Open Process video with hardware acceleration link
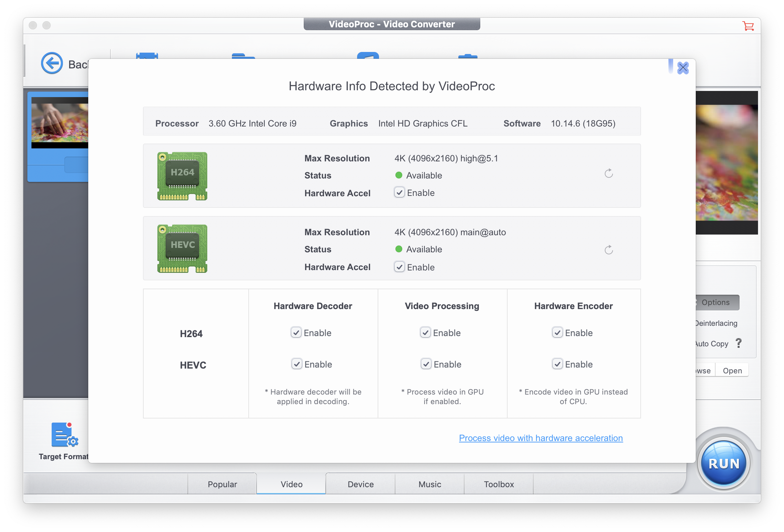Image resolution: width=784 pixels, height=532 pixels. 541,438
